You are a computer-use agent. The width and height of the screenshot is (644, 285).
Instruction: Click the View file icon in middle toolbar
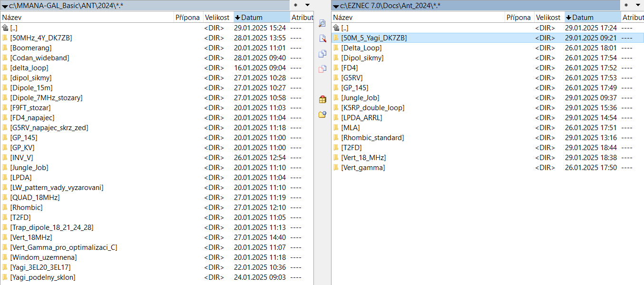pyautogui.click(x=322, y=23)
